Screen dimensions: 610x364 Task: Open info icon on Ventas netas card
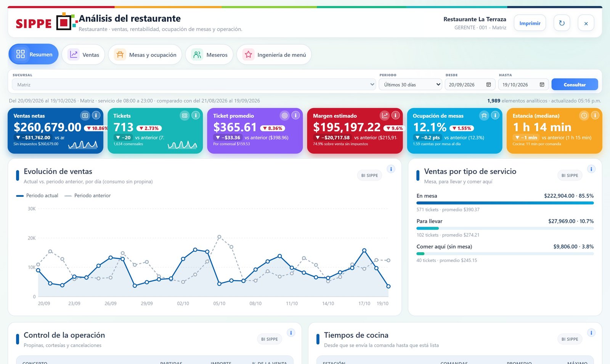(96, 115)
